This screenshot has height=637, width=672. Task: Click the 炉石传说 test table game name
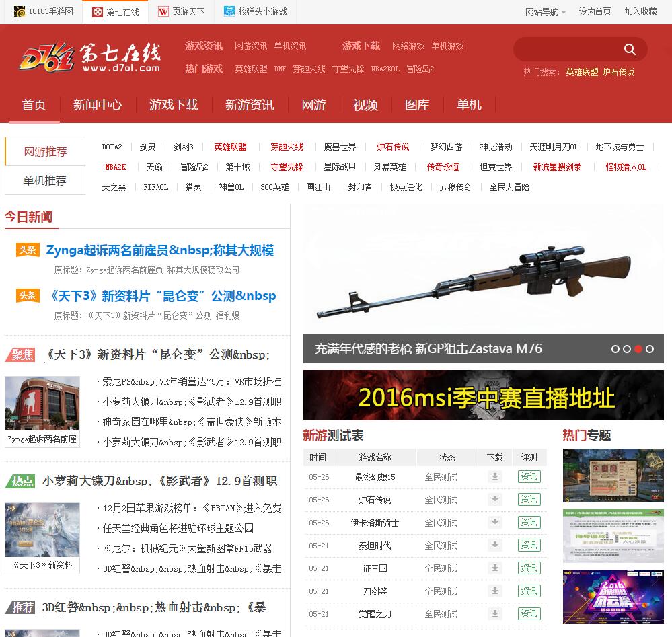[375, 500]
